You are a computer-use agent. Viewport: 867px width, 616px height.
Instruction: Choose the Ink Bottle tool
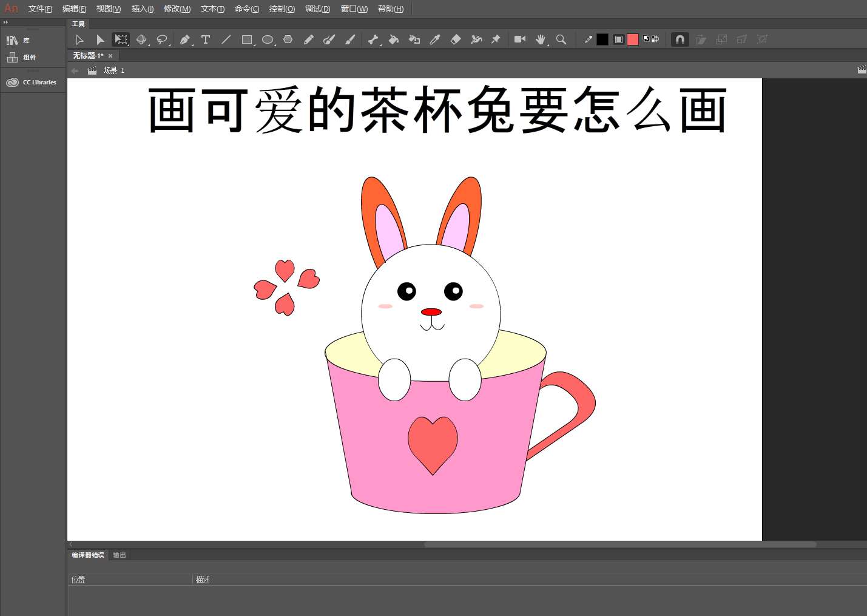coord(414,39)
